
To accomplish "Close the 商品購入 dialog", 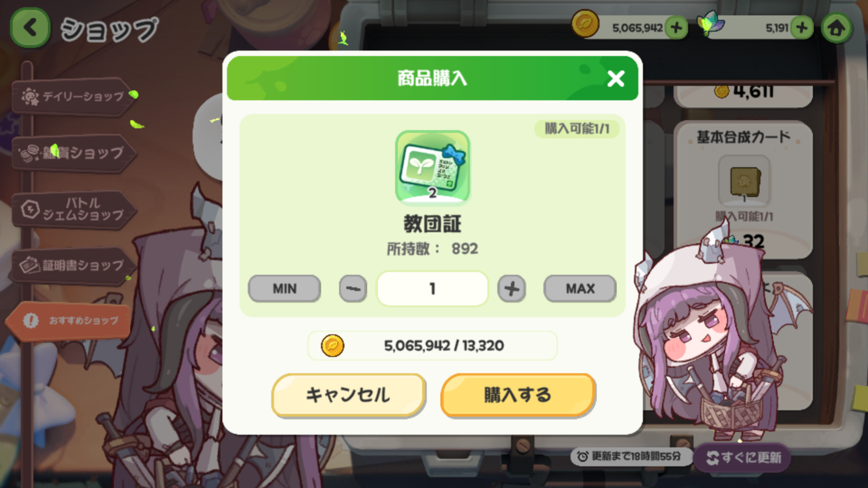I will click(616, 79).
